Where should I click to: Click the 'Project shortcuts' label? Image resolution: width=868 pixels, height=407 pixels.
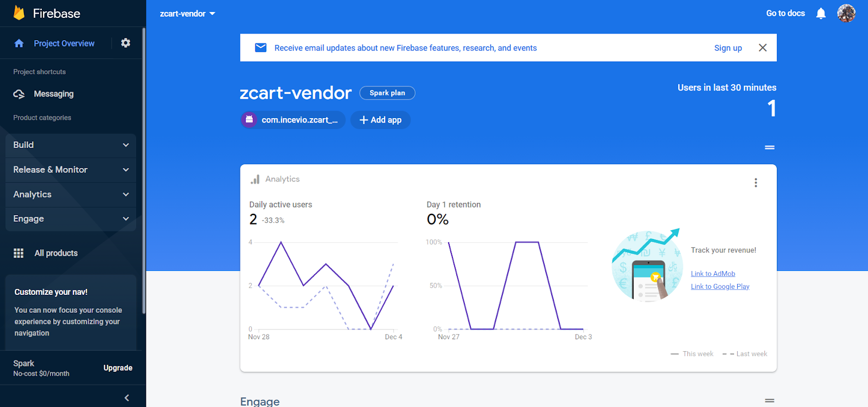[40, 72]
